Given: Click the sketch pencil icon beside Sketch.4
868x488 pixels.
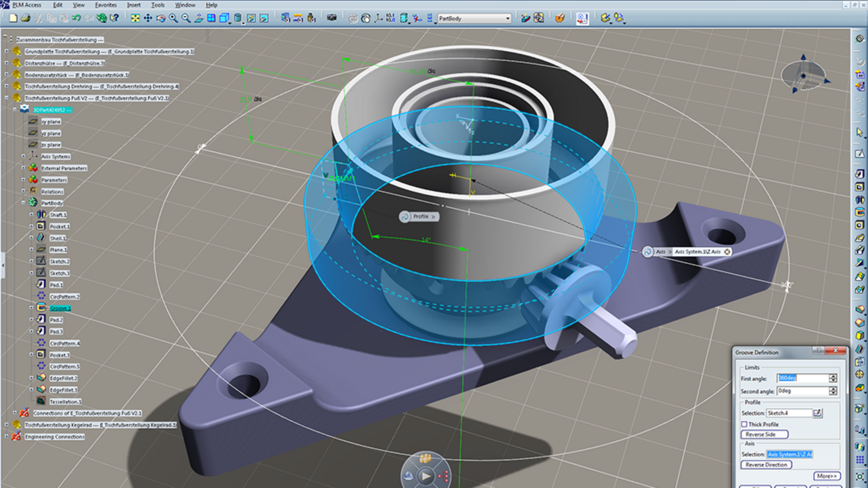Looking at the screenshot, I should 818,413.
